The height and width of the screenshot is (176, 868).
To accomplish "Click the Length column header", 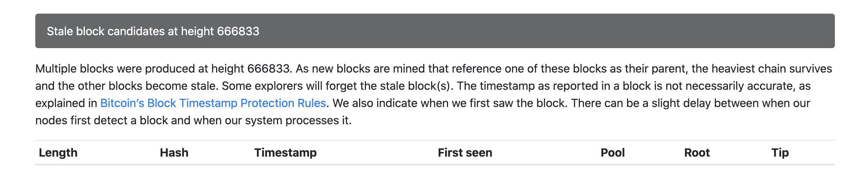I will [x=58, y=153].
